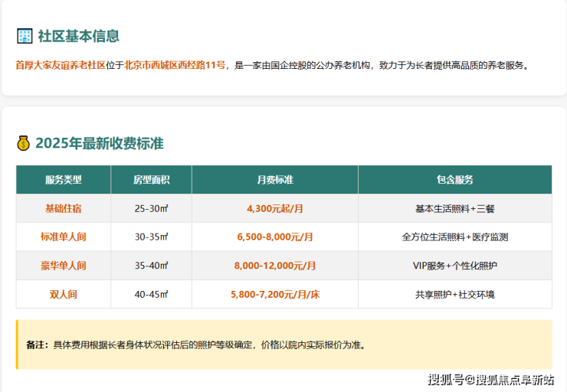Click the 房型面积 column header
This screenshot has height=392, width=567.
tap(151, 180)
